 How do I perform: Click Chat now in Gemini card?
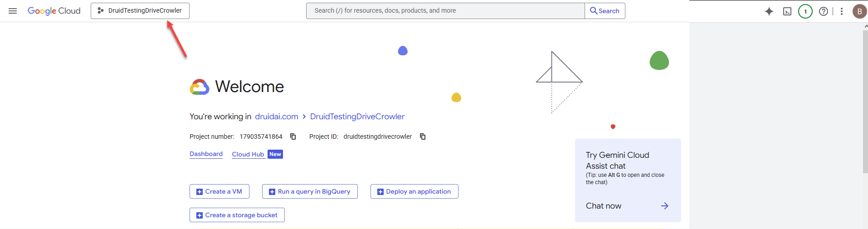point(604,206)
